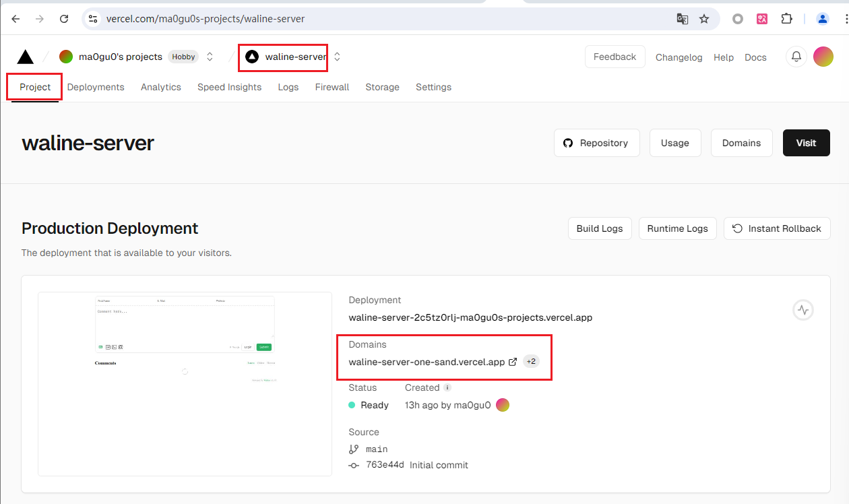This screenshot has height=504, width=849.
Task: Click the git branch icon beside main
Action: 354,449
